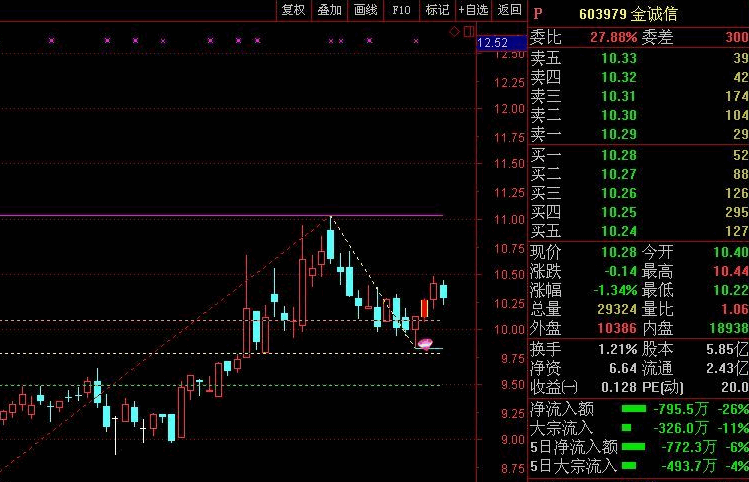Click the 返回 back button

coord(509,10)
